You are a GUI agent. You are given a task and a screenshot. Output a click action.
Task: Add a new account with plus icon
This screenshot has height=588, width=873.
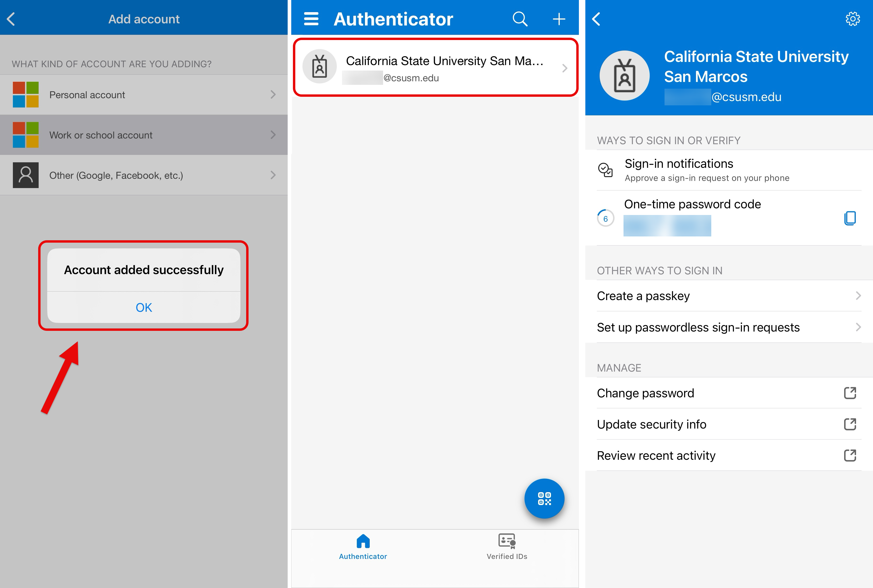[x=559, y=19]
